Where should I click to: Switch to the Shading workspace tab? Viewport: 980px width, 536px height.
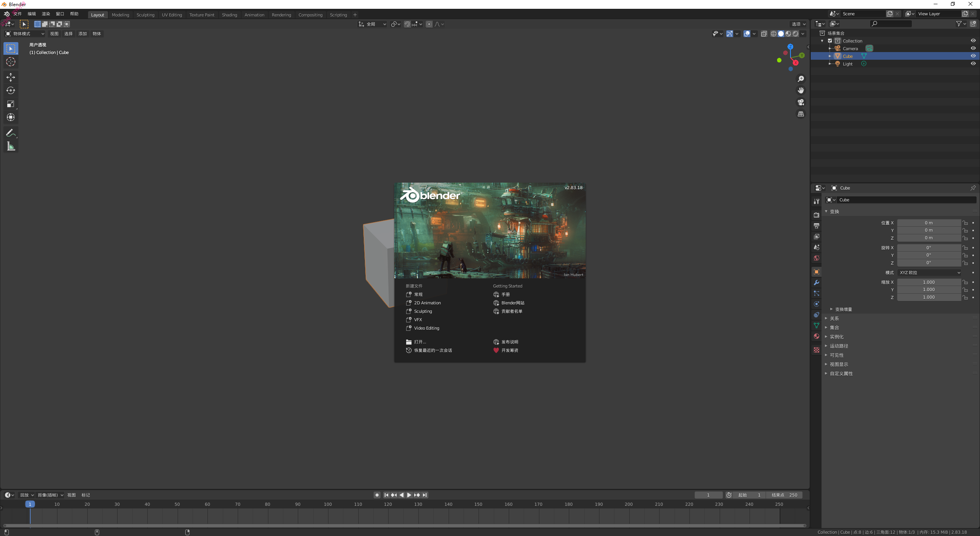(229, 15)
